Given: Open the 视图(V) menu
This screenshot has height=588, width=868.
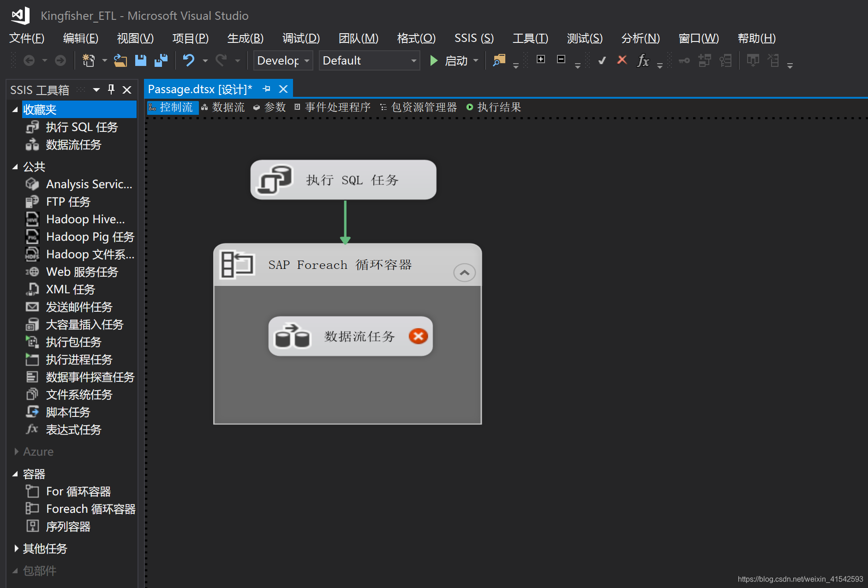Looking at the screenshot, I should coord(135,38).
